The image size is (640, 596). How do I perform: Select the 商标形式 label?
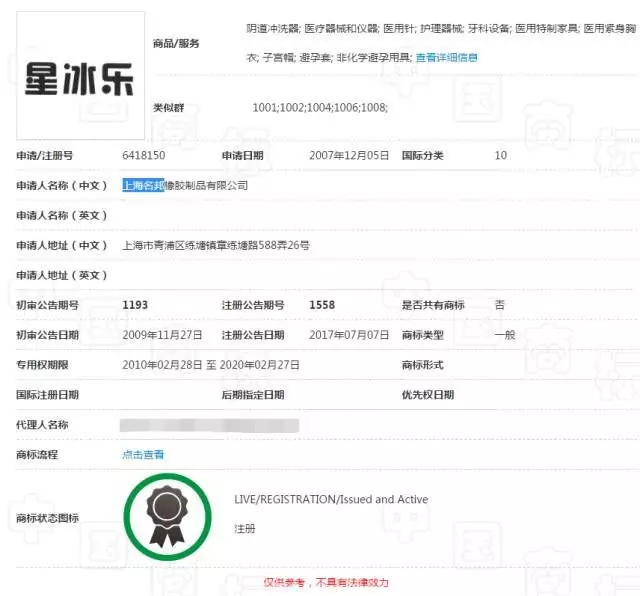[422, 365]
